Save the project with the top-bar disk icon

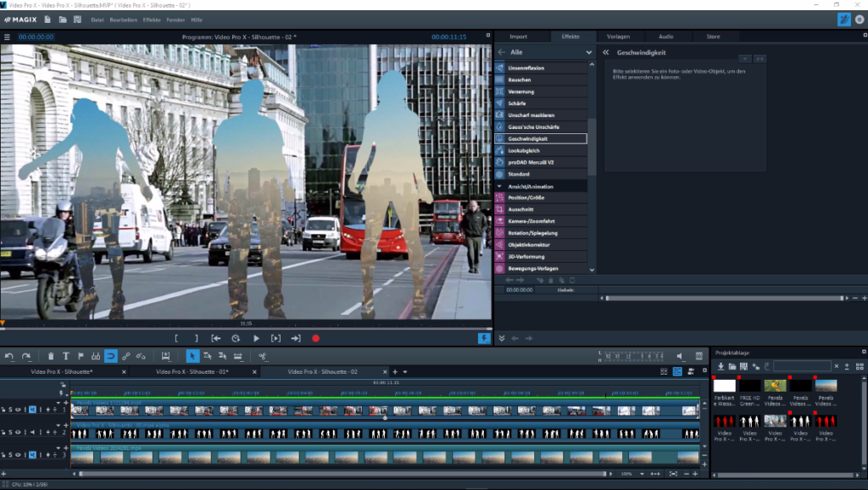pyautogui.click(x=77, y=19)
